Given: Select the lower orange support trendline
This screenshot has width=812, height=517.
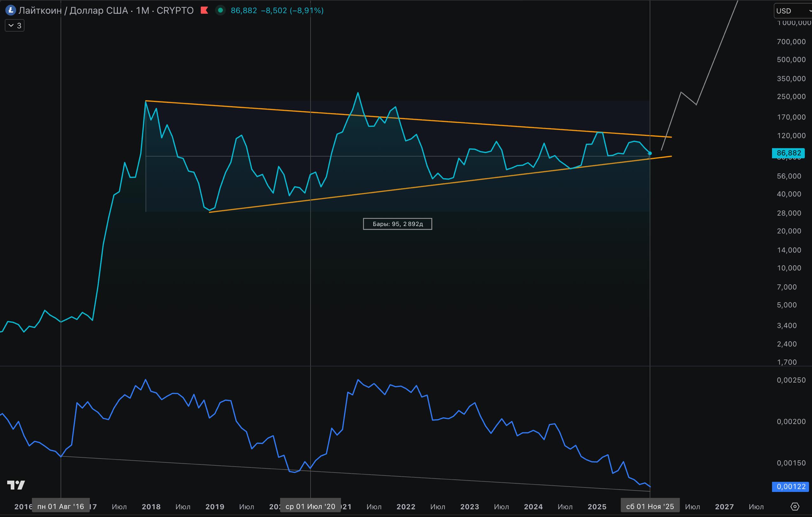Looking at the screenshot, I should [x=405, y=189].
